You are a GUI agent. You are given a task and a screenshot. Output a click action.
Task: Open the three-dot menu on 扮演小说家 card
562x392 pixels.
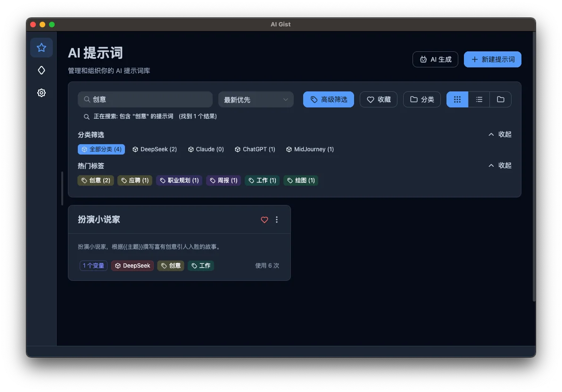(x=277, y=220)
